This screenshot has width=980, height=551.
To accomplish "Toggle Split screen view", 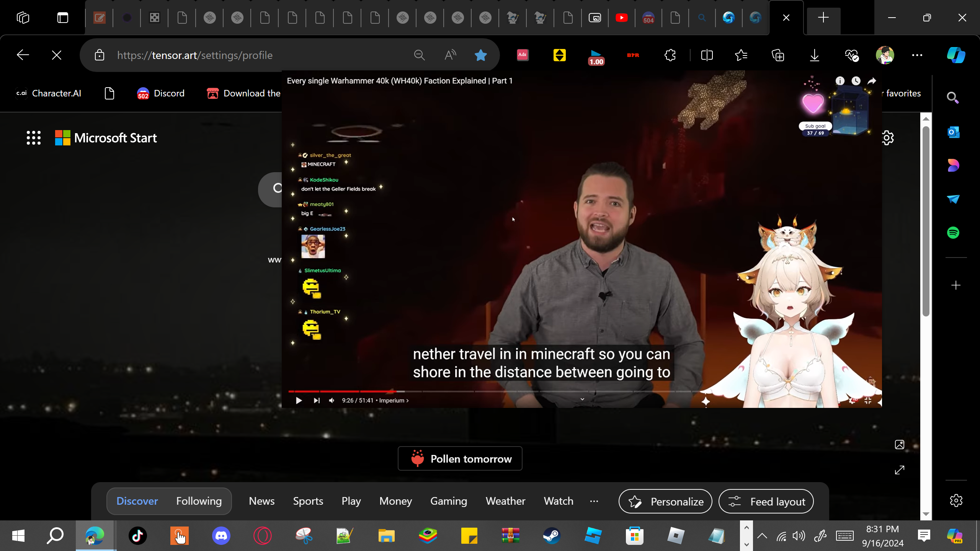I will pos(707,55).
